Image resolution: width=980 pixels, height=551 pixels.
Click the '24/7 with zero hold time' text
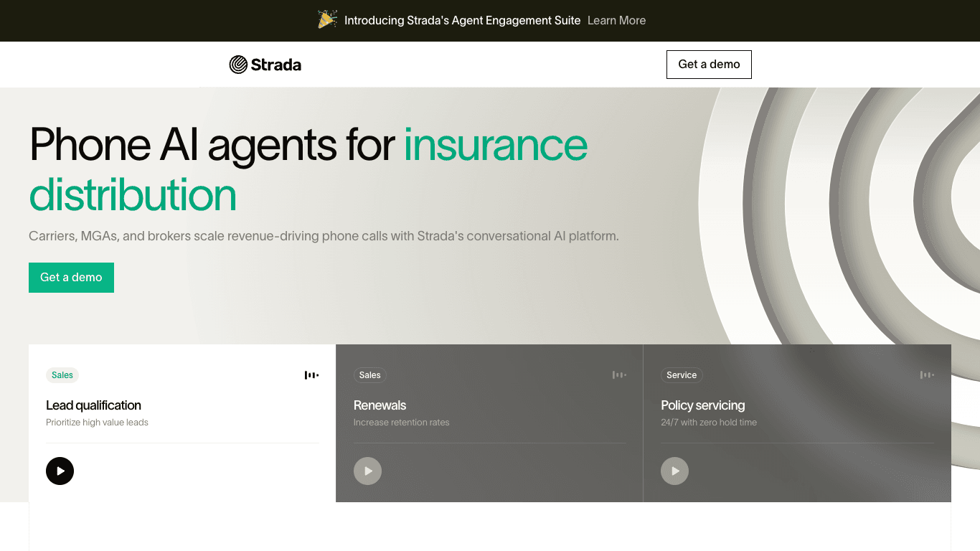click(x=709, y=423)
